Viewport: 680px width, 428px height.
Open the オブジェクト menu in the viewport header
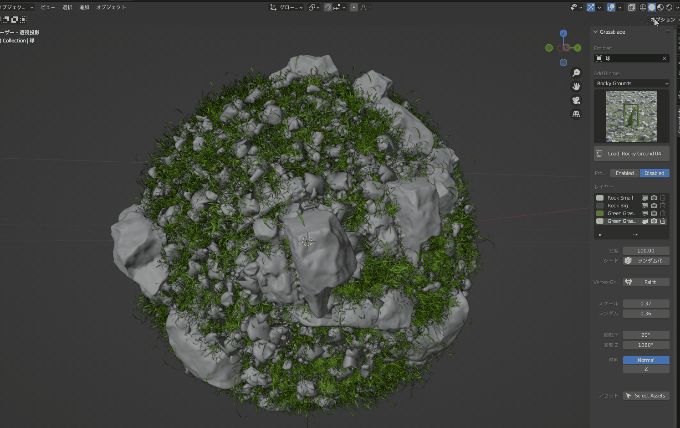[x=111, y=7]
